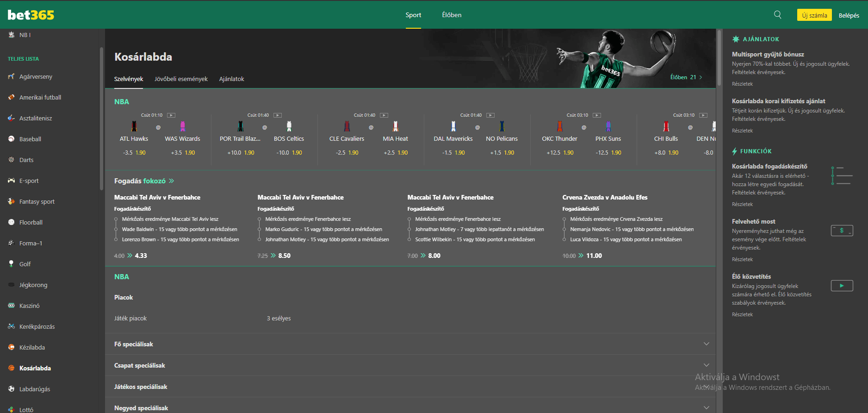This screenshot has height=413, width=868.
Task: Click the Élő közvetítés play icon
Action: 842,286
